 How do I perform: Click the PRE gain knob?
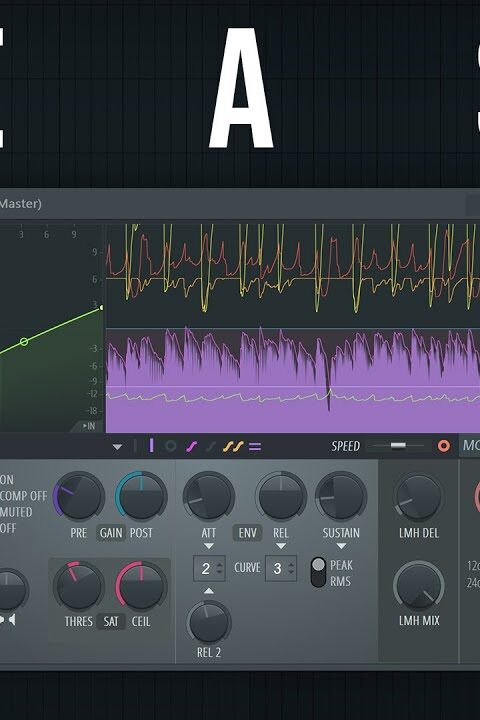coord(79,496)
